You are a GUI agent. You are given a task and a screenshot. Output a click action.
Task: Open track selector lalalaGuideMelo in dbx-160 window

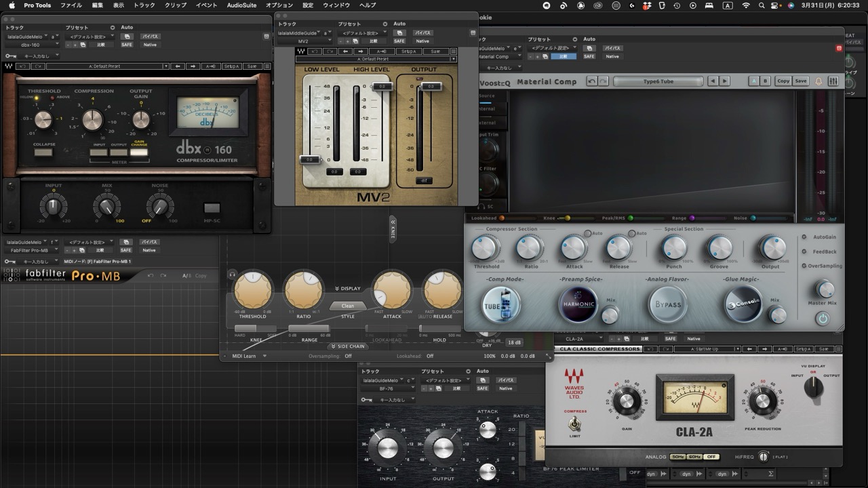coord(27,37)
